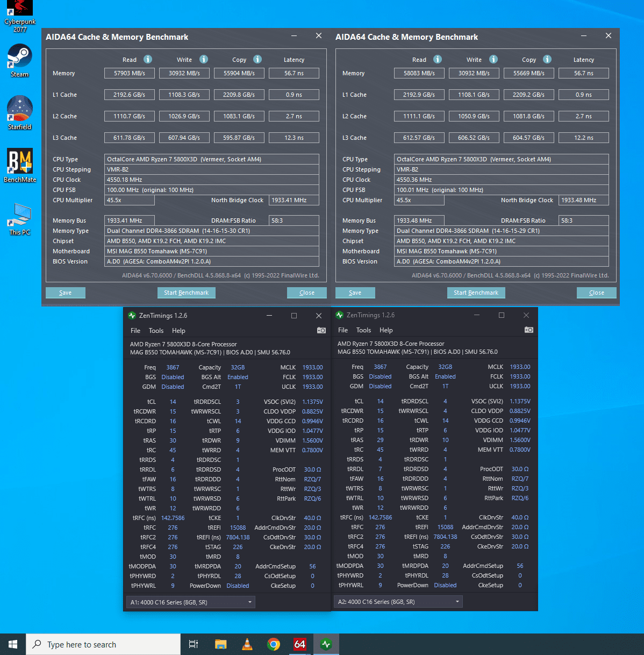The width and height of the screenshot is (644, 655).
Task: Click Motherboard MSI MAG B550 Tomahawk in left AIDA64
Action: pos(212,251)
